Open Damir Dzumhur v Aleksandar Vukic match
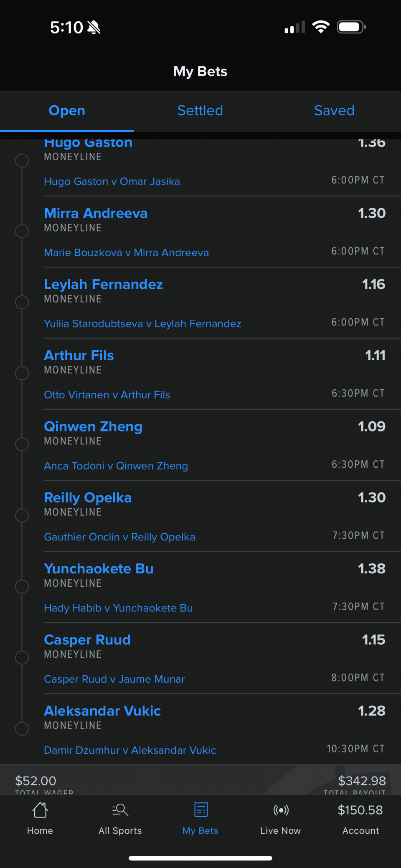This screenshot has width=401, height=868. tap(130, 750)
